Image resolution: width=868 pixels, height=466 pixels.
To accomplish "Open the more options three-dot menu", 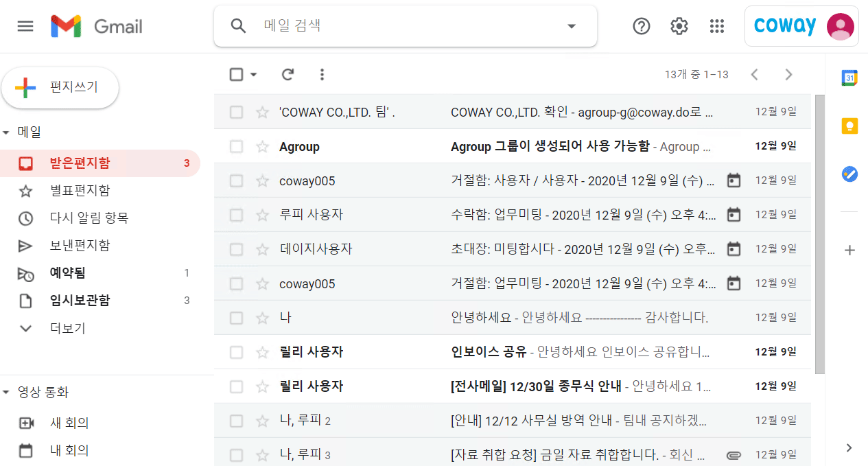I will pos(322,74).
